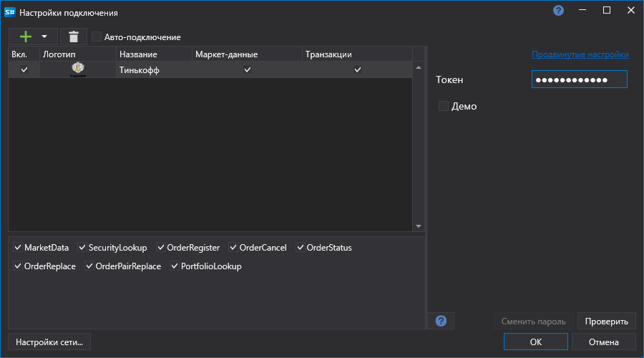Image resolution: width=644 pixels, height=358 pixels.
Task: Click the Отмена button
Action: click(x=603, y=342)
